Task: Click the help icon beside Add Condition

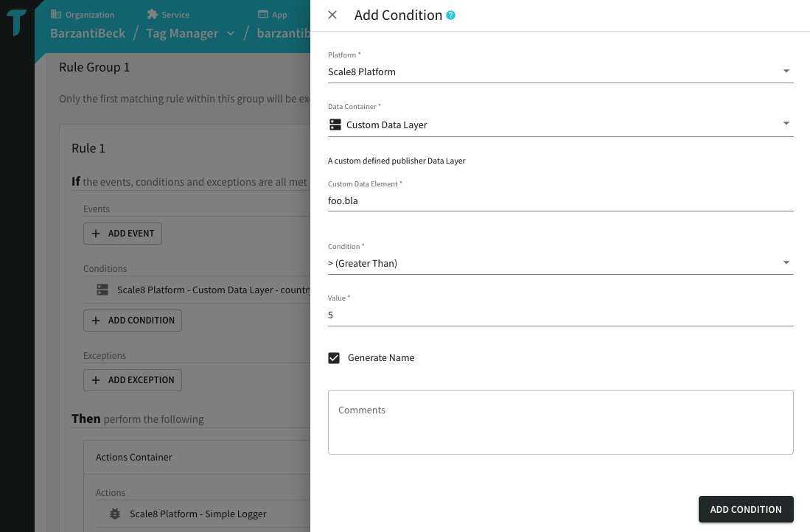Action: point(451,15)
